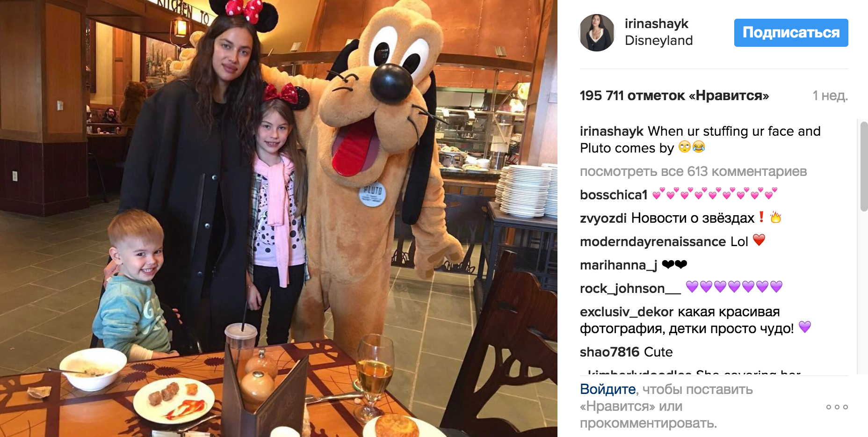
Task: Click the Войдите login link
Action: click(608, 389)
